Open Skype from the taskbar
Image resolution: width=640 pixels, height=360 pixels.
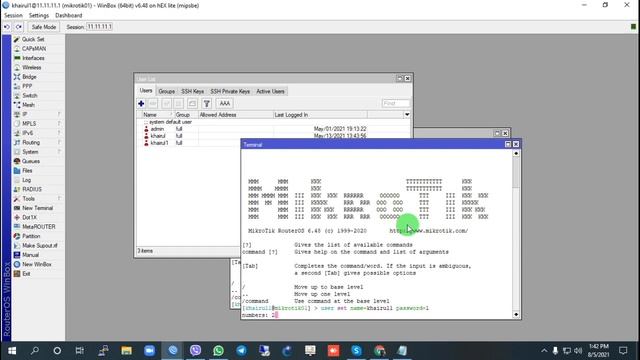(x=356, y=351)
